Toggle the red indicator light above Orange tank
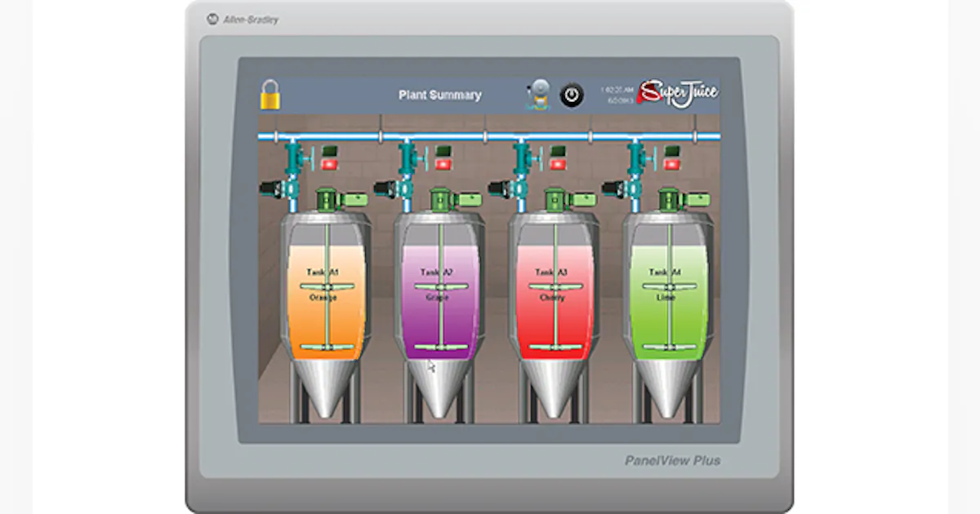 click(329, 164)
